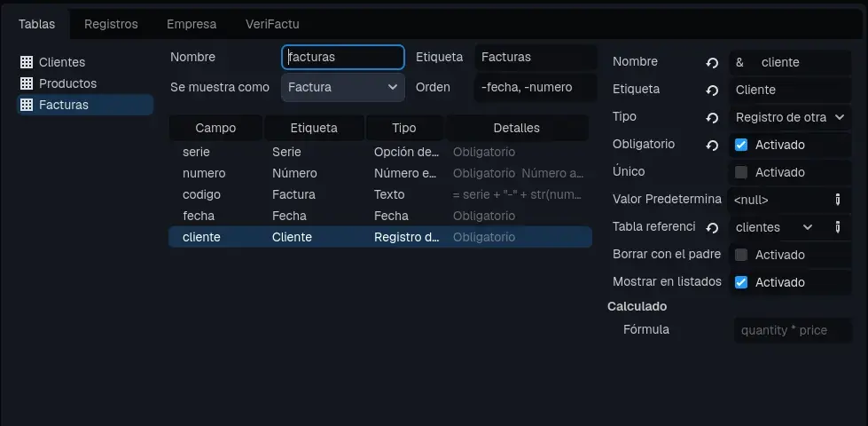Open the Se muestra como dropdown
The width and height of the screenshot is (868, 426).
[x=343, y=88]
